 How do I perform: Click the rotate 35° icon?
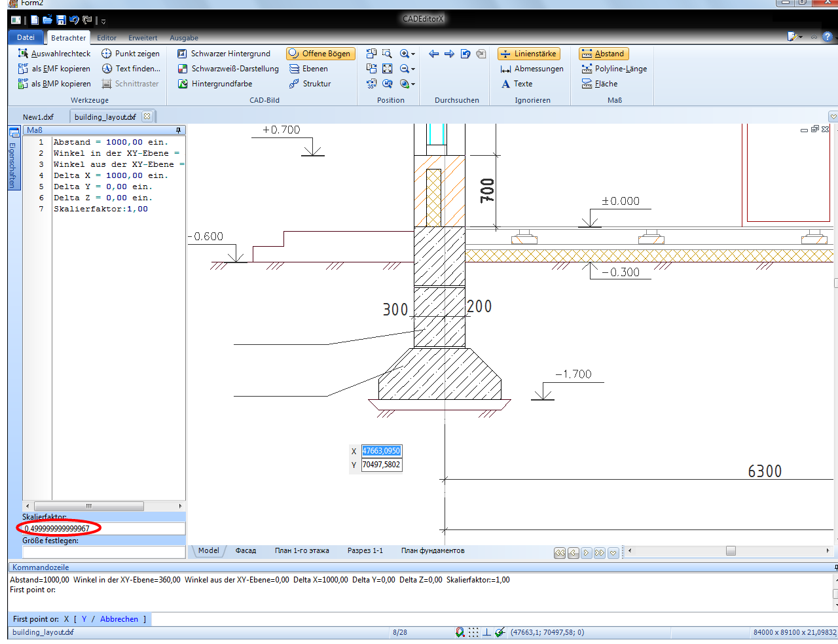tap(371, 84)
